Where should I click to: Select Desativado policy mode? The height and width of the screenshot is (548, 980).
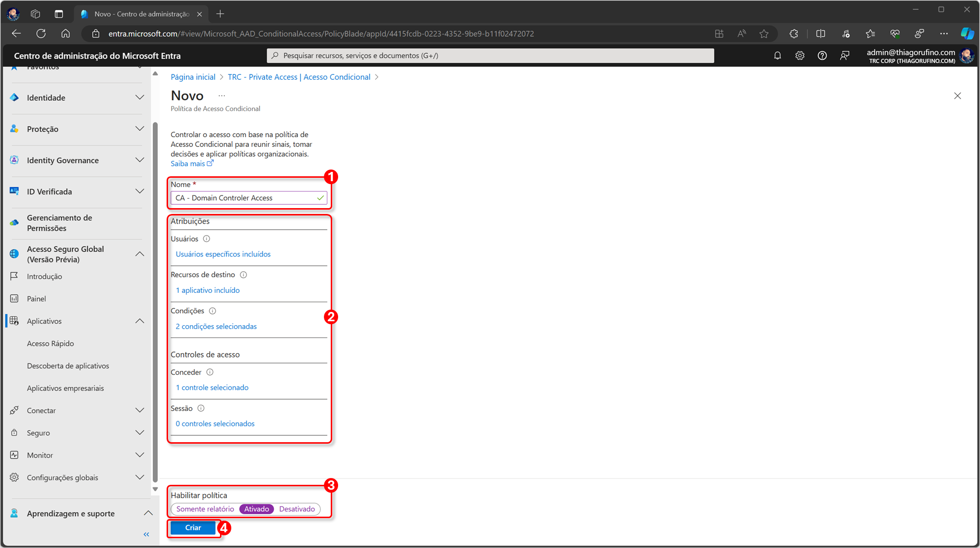297,509
